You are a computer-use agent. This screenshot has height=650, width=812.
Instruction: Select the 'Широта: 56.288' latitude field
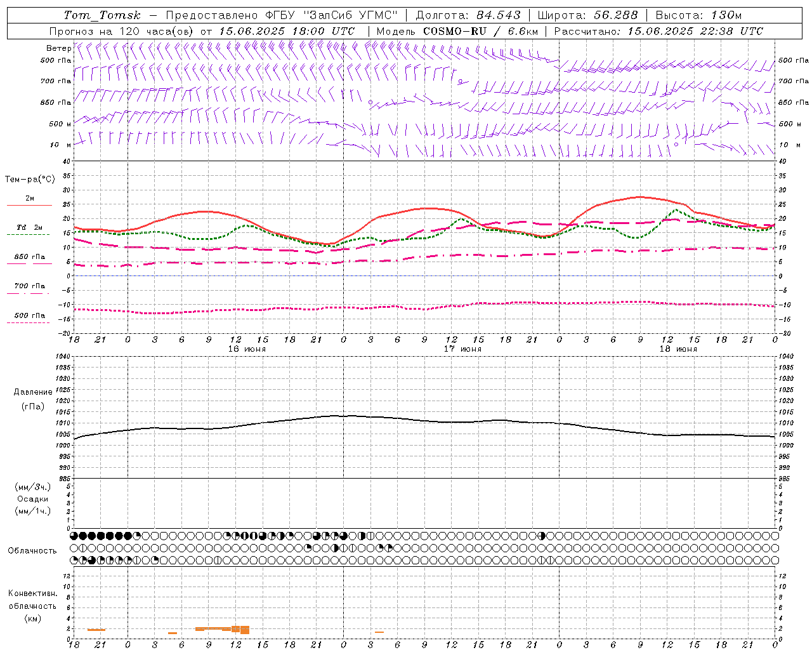pyautogui.click(x=587, y=15)
